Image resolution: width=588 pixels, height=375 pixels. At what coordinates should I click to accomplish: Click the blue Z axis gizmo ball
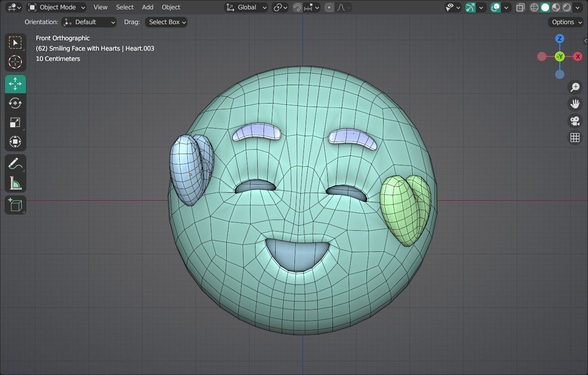tap(560, 39)
